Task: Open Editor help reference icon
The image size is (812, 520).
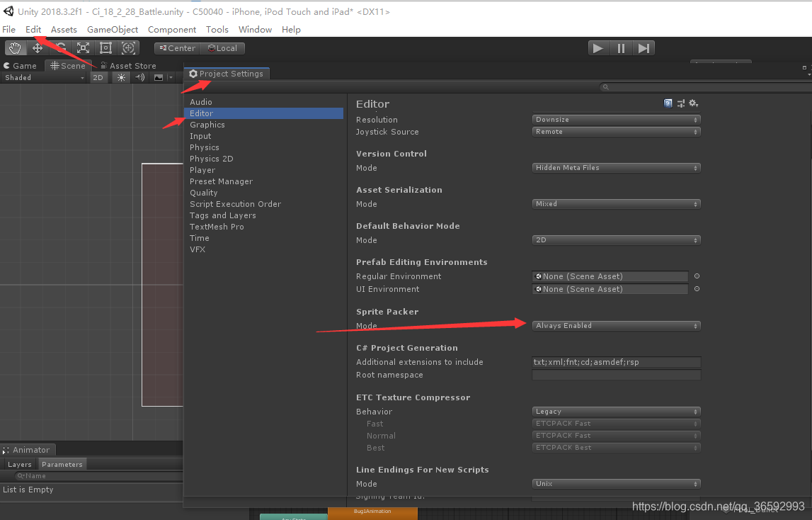Action: [668, 103]
